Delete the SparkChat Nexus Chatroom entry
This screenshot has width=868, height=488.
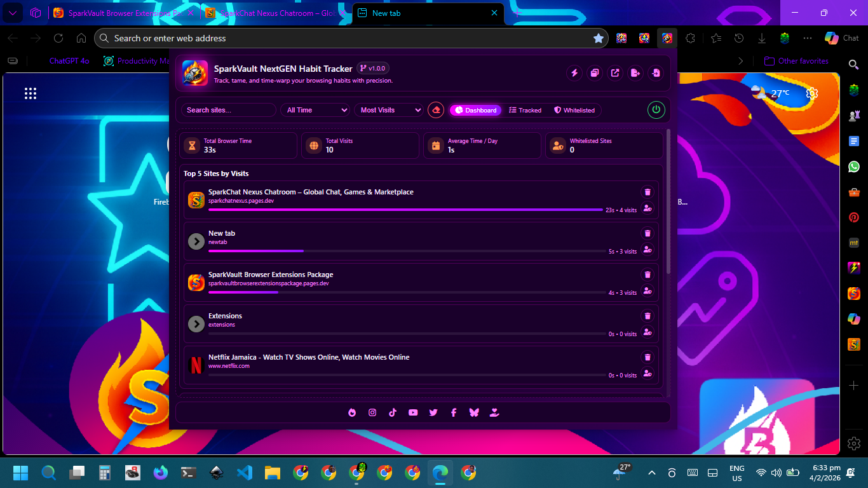point(648,192)
